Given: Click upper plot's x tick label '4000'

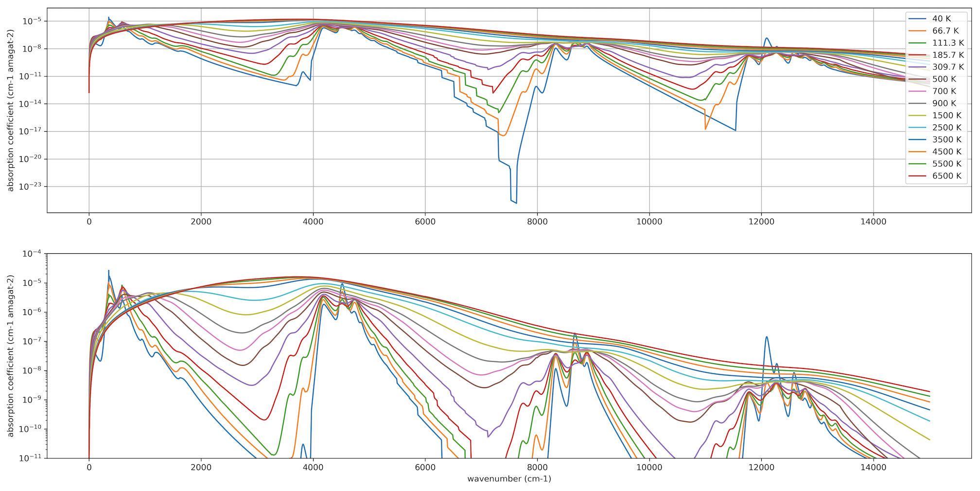Looking at the screenshot, I should (x=313, y=222).
